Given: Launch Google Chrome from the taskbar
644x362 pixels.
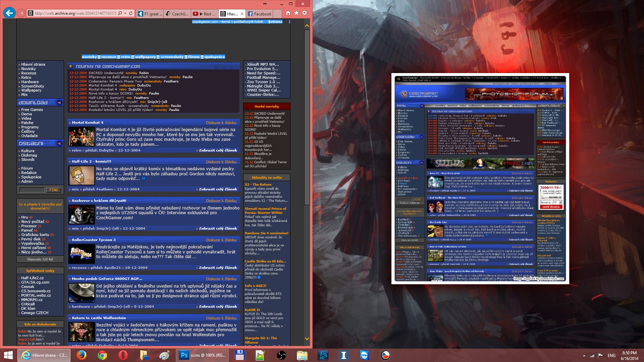Looking at the screenshot, I should point(102,355).
